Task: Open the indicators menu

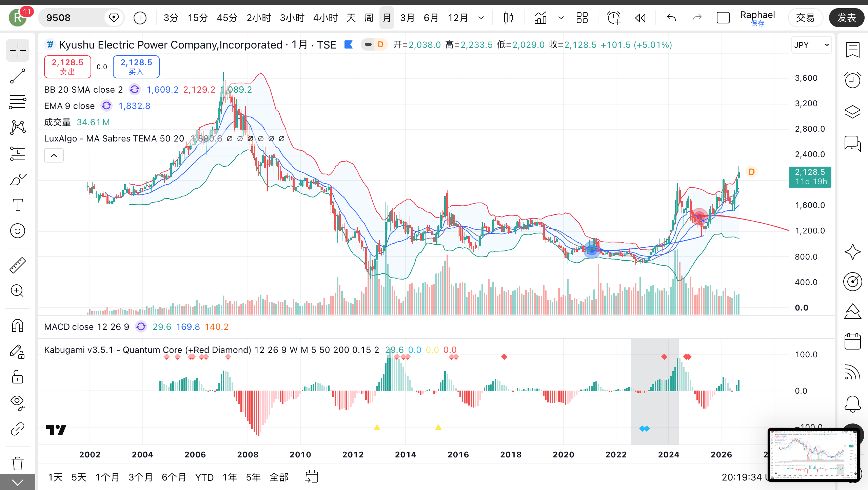Action: (x=540, y=18)
